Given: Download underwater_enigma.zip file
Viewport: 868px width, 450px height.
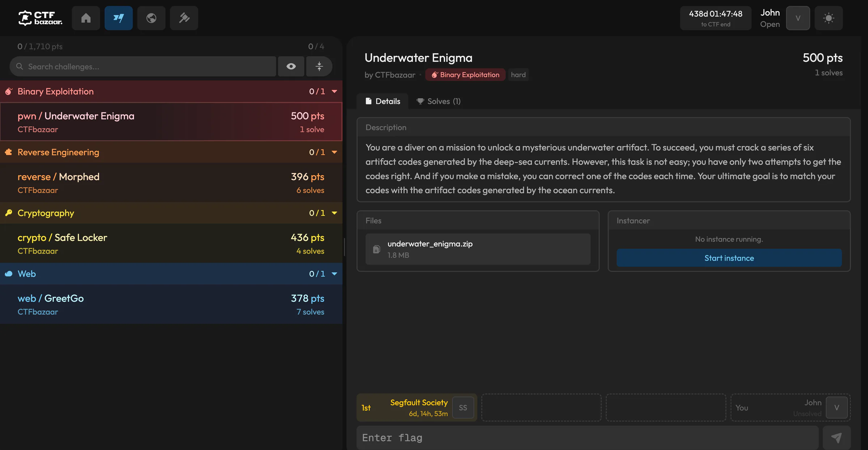Looking at the screenshot, I should [x=478, y=249].
